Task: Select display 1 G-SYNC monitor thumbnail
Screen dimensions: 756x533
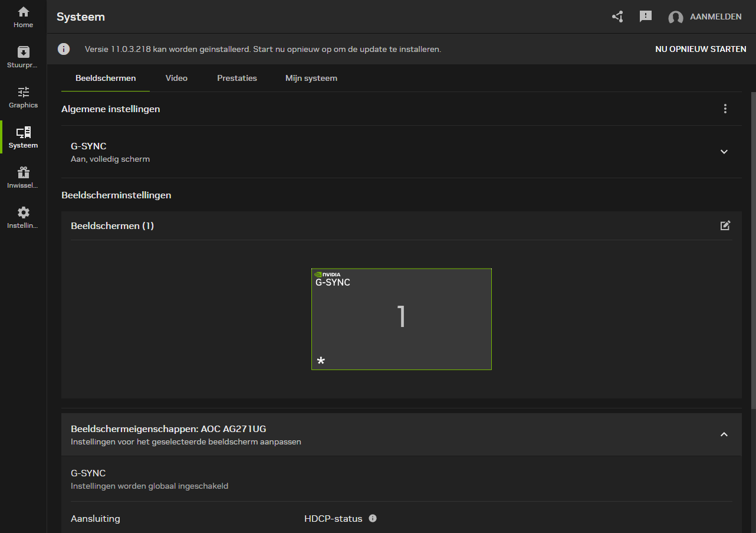Action: [x=401, y=319]
